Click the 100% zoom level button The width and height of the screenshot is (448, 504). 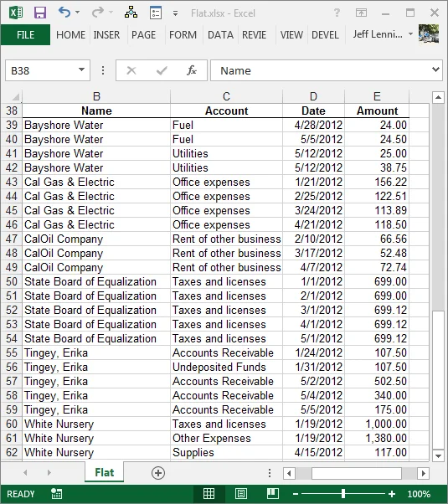point(419,494)
